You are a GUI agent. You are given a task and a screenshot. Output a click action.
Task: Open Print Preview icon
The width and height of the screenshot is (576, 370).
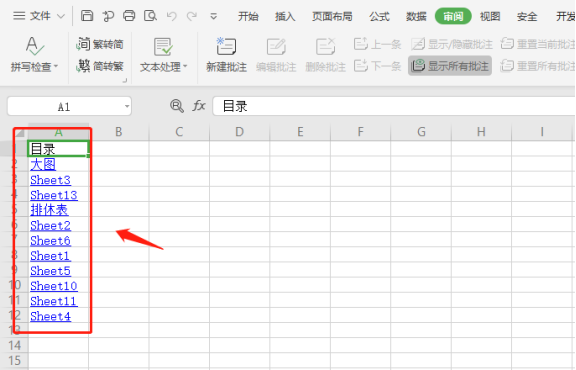(x=150, y=16)
